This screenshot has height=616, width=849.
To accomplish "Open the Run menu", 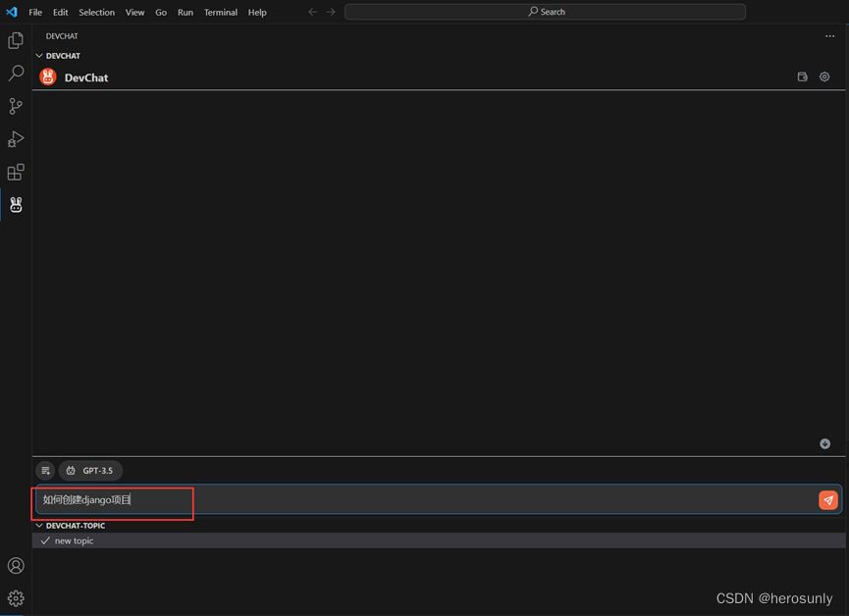I will coord(186,12).
